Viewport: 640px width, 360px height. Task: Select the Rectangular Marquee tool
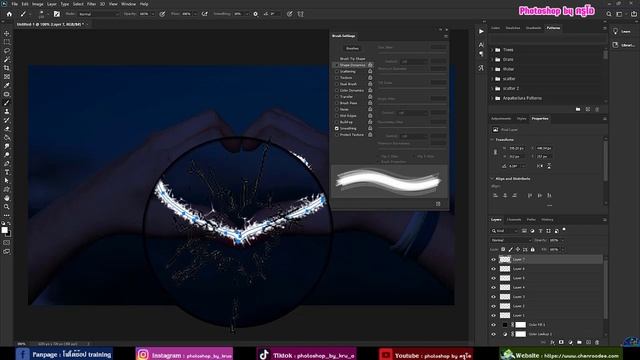tap(7, 42)
